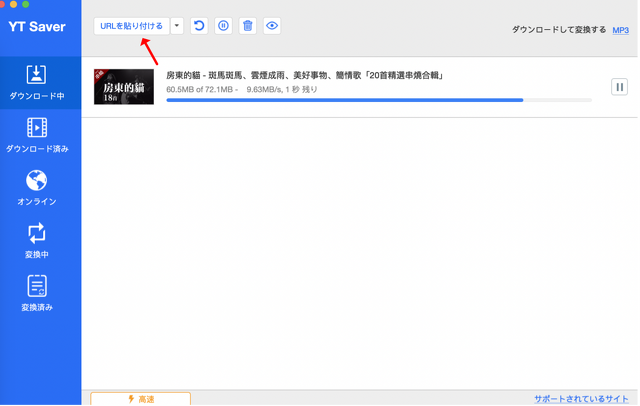Image resolution: width=640 pixels, height=406 pixels.
Task: Open the ダウンロード中 sidebar tab
Action: tap(37, 84)
